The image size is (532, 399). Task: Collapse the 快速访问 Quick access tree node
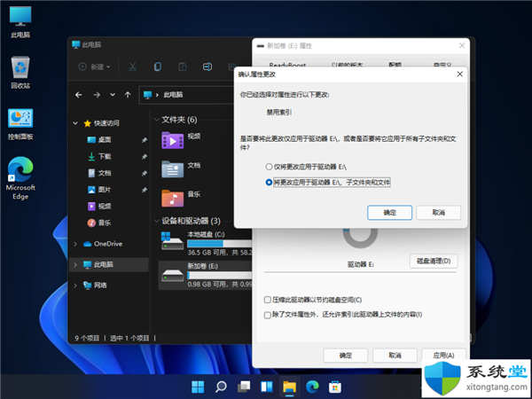pyautogui.click(x=75, y=123)
